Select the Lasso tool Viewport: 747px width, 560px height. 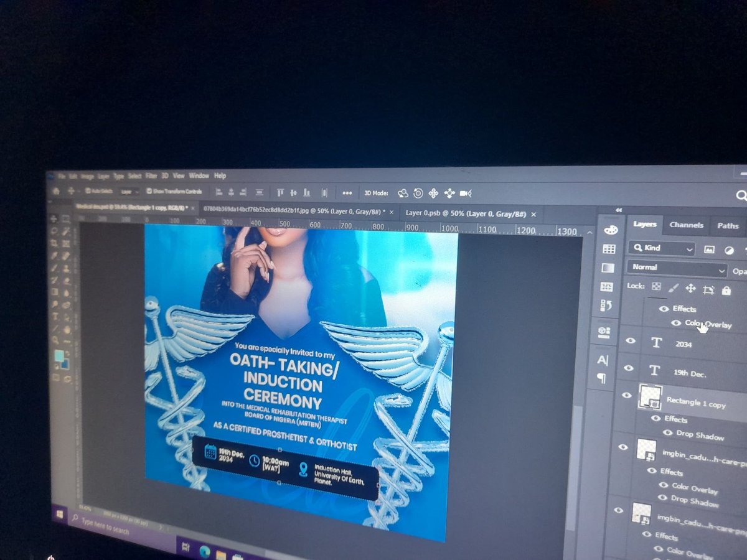[54, 231]
